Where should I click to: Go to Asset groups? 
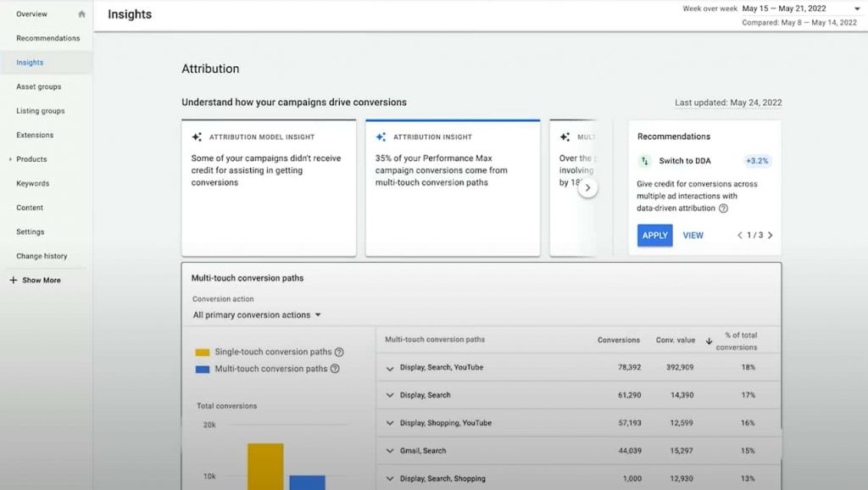pyautogui.click(x=39, y=87)
